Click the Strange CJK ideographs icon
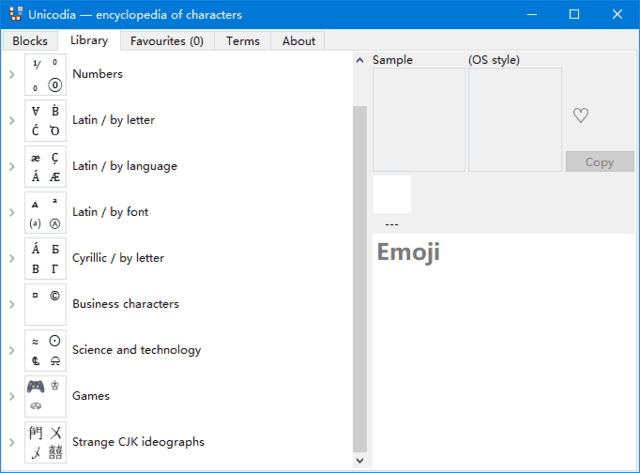Image resolution: width=640 pixels, height=473 pixels. point(46,442)
